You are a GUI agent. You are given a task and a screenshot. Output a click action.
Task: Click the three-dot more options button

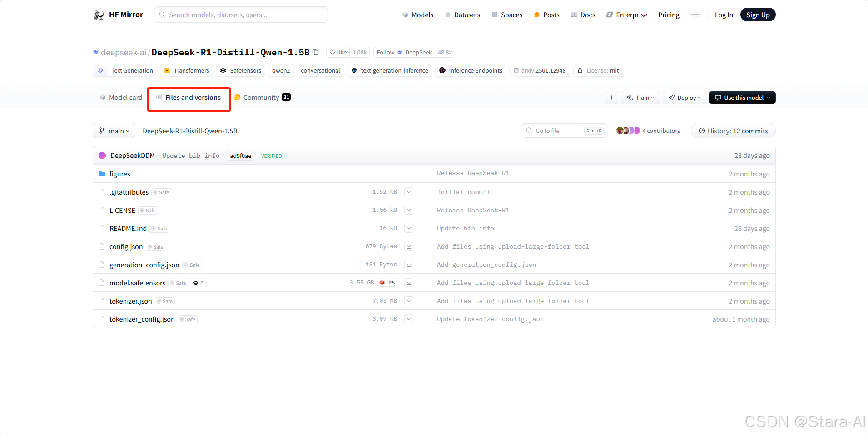611,98
